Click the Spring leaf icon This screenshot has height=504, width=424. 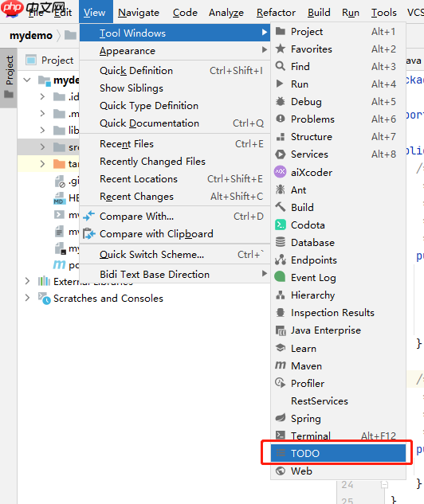[x=281, y=418]
